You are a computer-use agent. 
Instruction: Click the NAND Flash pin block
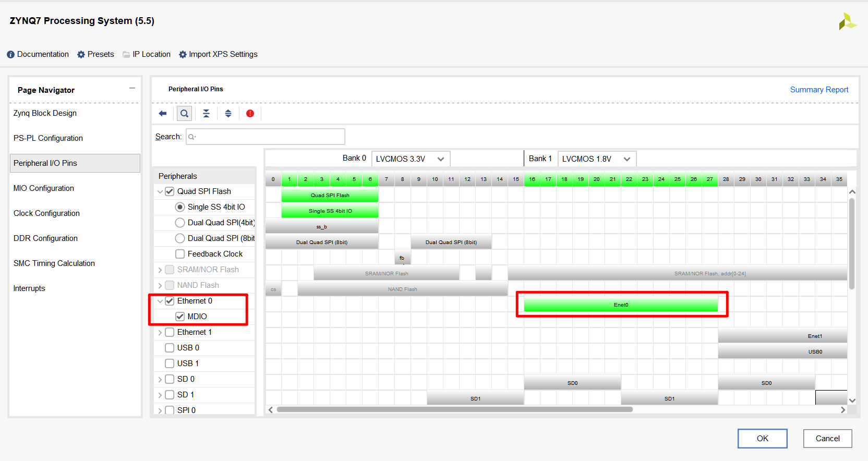pos(402,289)
